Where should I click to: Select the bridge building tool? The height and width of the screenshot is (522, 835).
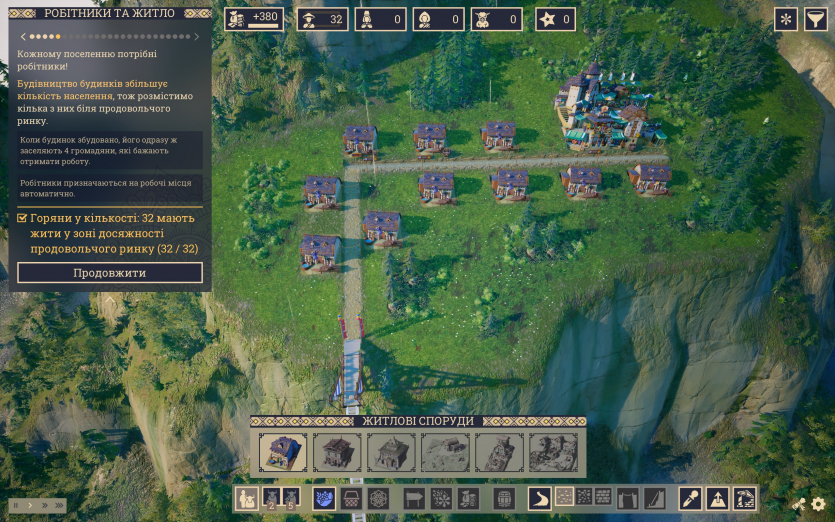[x=628, y=498]
